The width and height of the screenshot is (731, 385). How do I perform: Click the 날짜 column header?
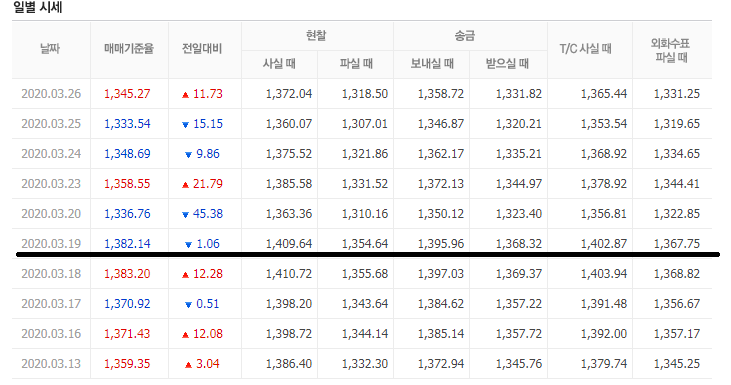pyautogui.click(x=50, y=48)
